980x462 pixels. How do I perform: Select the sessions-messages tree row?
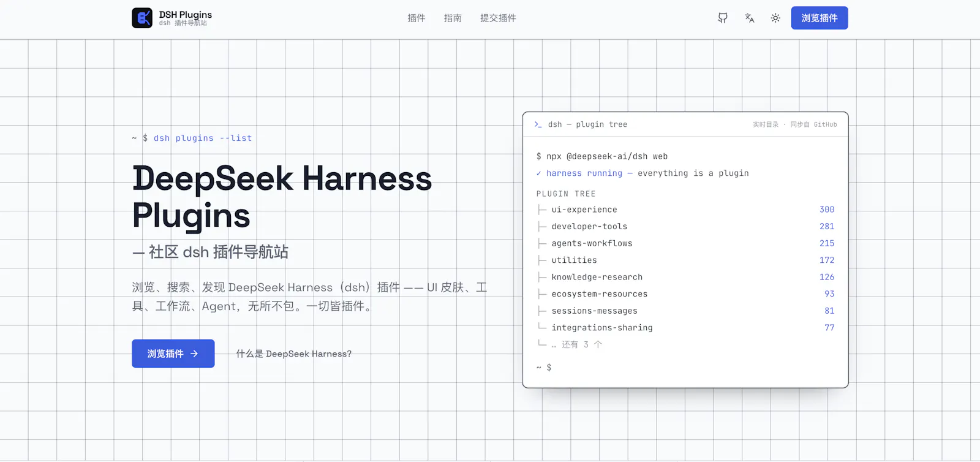[x=685, y=311]
